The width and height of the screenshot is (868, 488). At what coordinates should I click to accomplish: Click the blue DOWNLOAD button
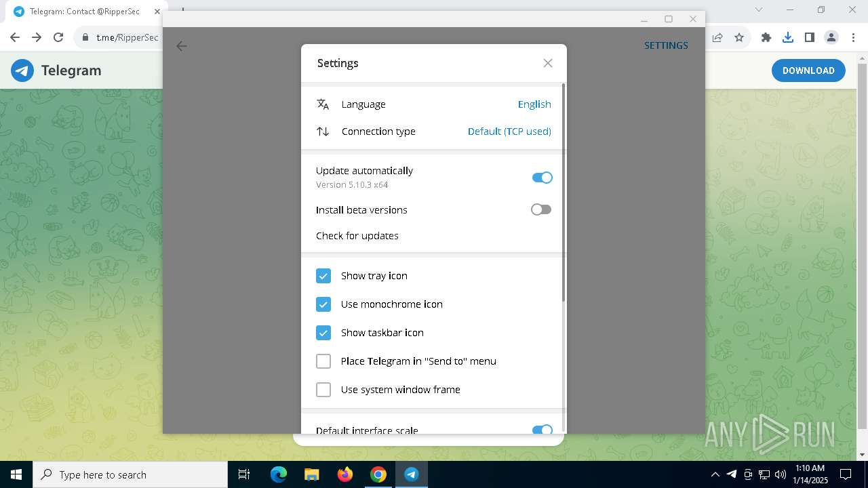point(808,70)
